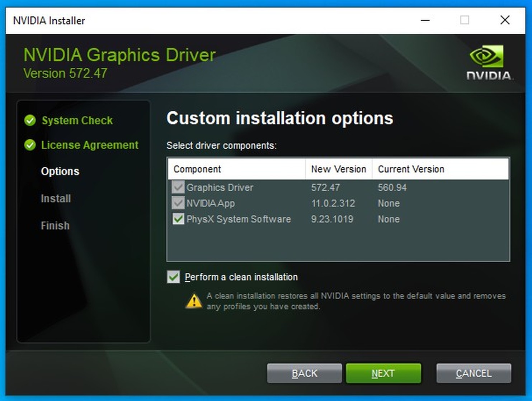Click the Perform a clean installation label
Image resolution: width=532 pixels, height=401 pixels.
tap(241, 277)
